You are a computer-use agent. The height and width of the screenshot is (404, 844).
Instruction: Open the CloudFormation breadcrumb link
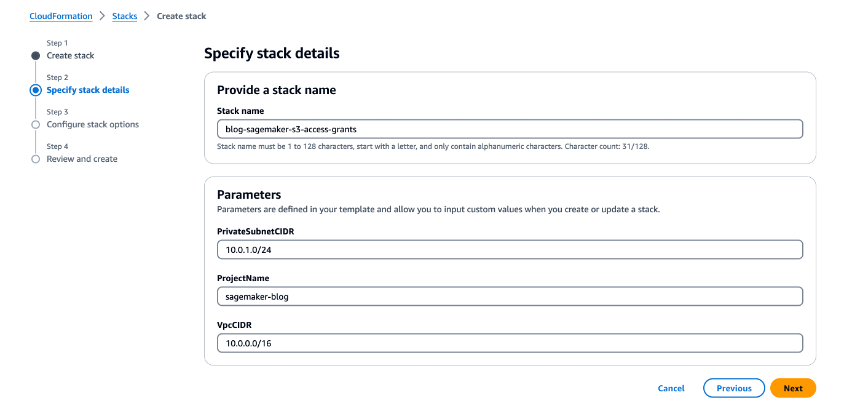tap(61, 16)
